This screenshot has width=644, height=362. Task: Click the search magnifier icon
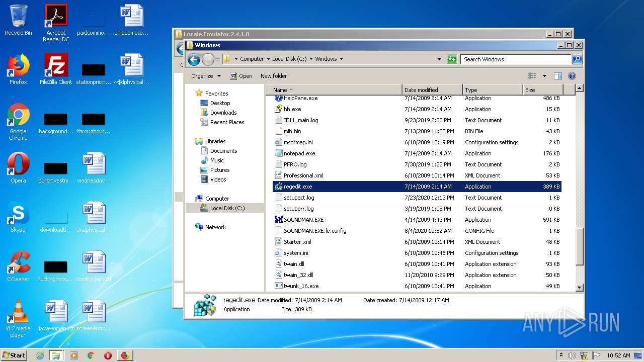coord(577,59)
